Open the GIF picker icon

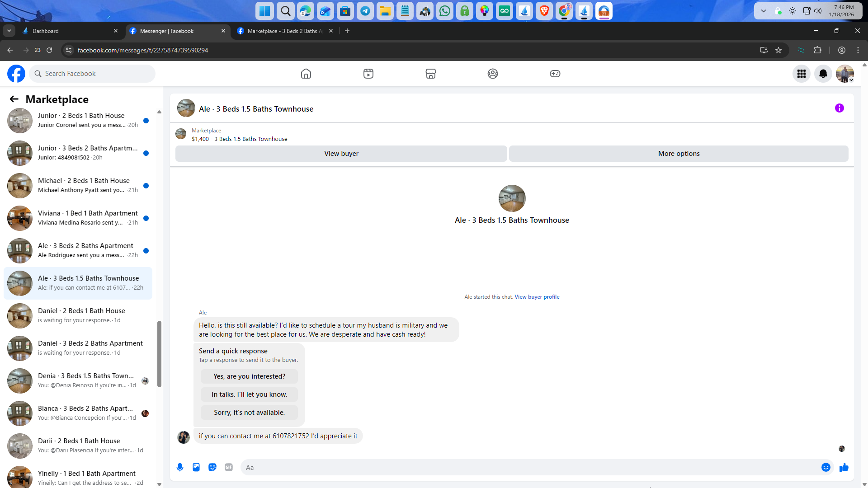point(229,467)
